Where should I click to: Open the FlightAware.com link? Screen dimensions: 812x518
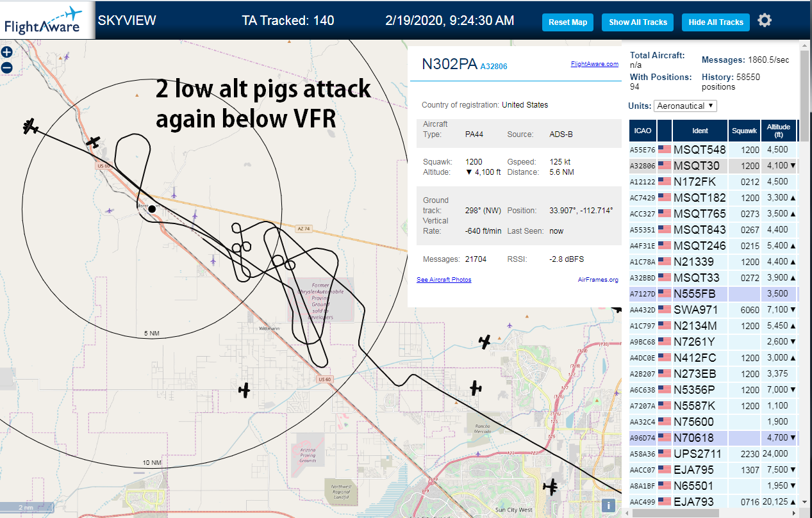click(594, 64)
